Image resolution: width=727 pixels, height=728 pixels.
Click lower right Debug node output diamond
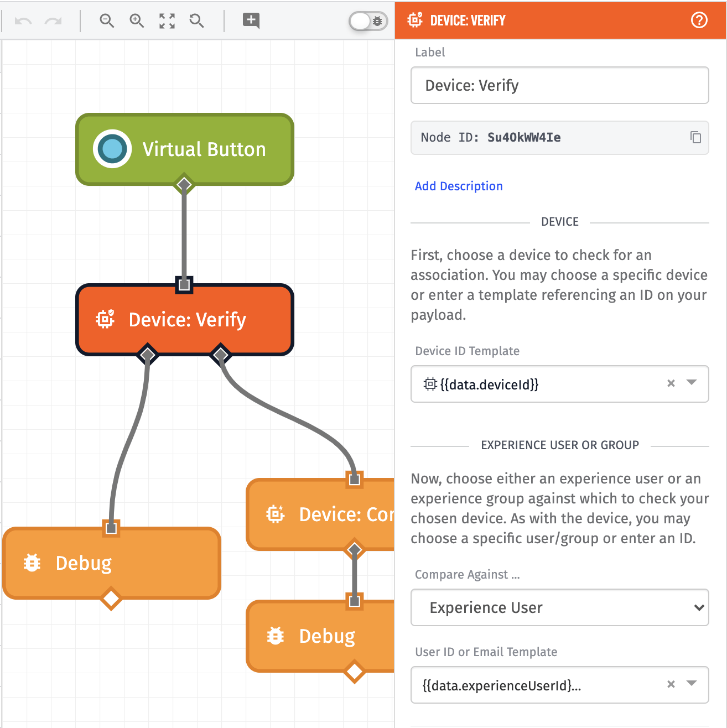(x=355, y=672)
